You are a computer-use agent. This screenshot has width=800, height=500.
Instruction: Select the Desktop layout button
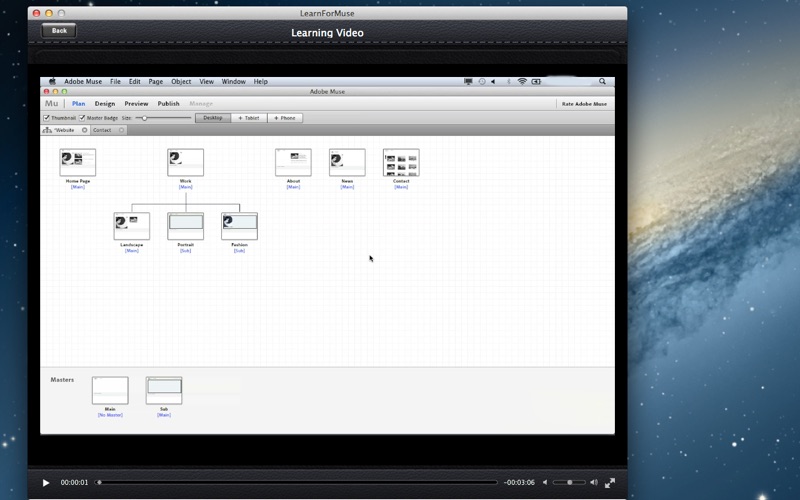click(x=213, y=118)
